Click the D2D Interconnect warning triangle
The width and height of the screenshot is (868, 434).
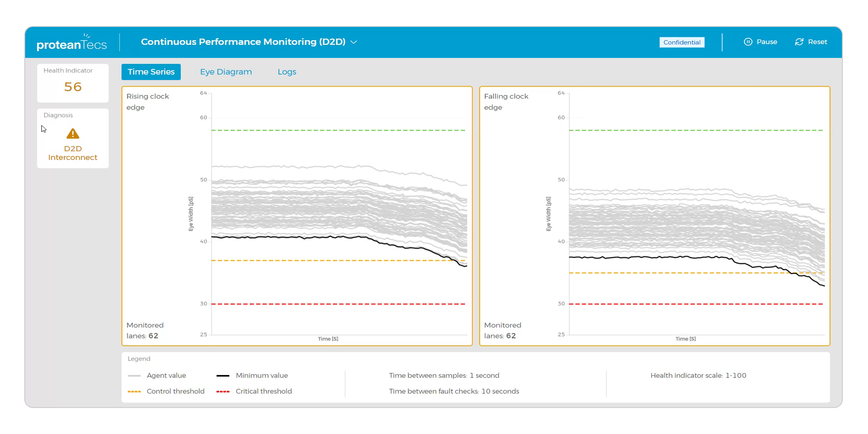tap(72, 134)
